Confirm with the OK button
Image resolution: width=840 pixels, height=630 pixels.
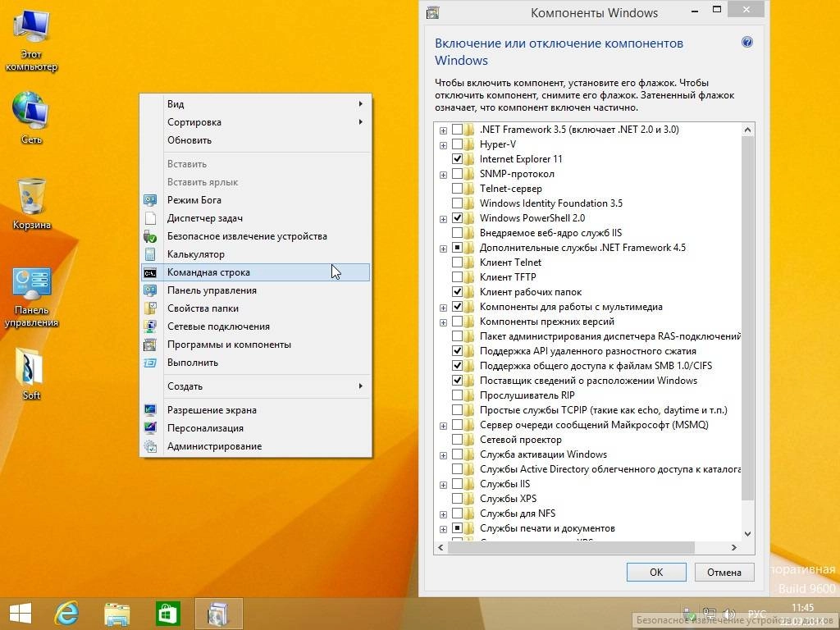(656, 572)
